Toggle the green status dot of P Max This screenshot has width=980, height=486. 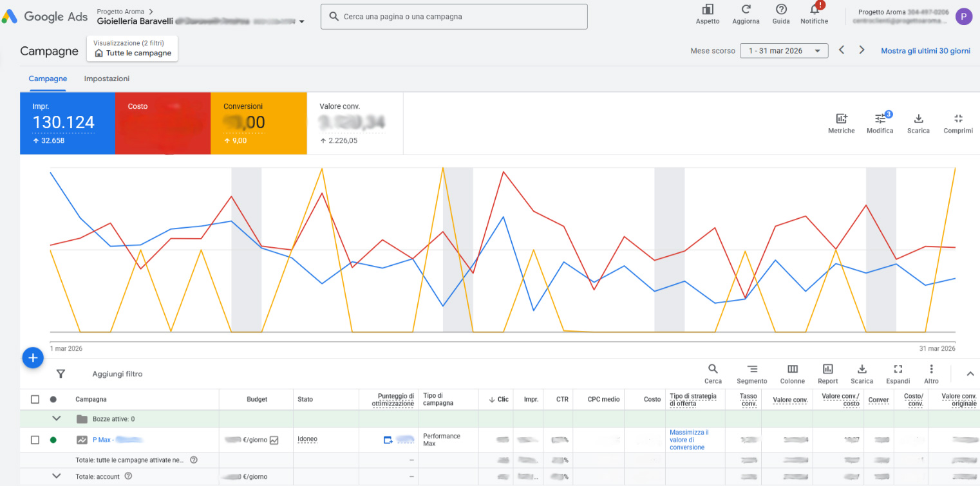coord(53,440)
